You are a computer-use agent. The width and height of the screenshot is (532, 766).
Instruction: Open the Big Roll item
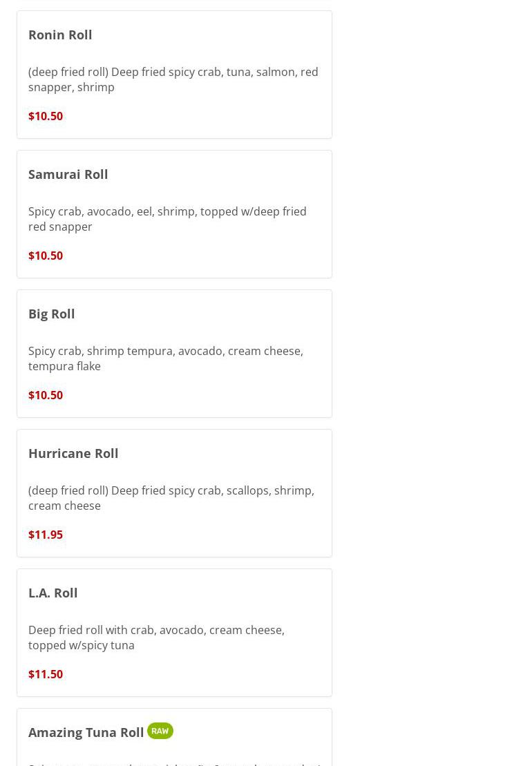(52, 314)
